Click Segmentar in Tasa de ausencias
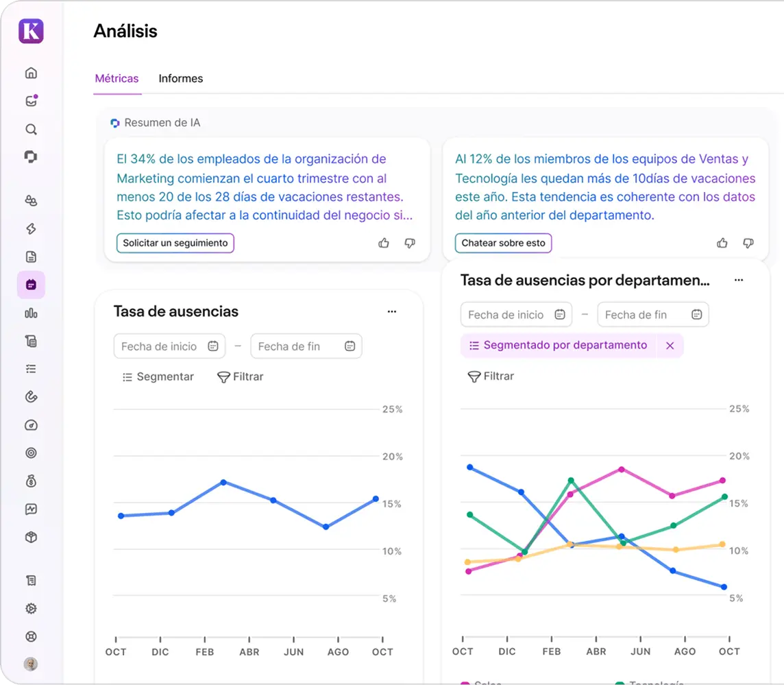This screenshot has height=685, width=784. pos(158,376)
